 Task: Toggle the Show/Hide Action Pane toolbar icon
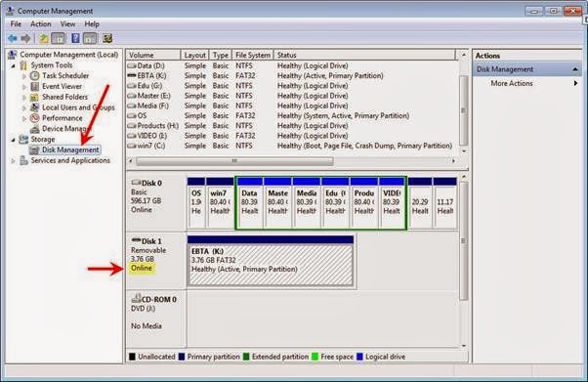click(90, 38)
